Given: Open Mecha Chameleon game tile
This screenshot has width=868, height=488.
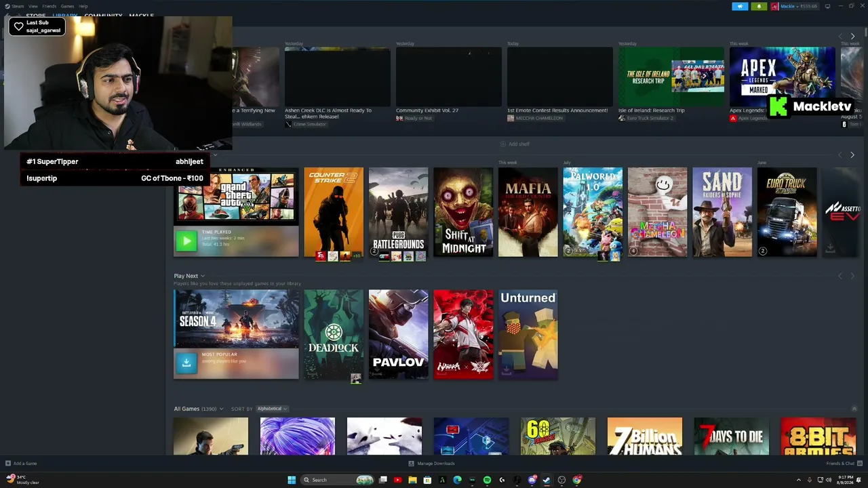Looking at the screenshot, I should (x=657, y=213).
